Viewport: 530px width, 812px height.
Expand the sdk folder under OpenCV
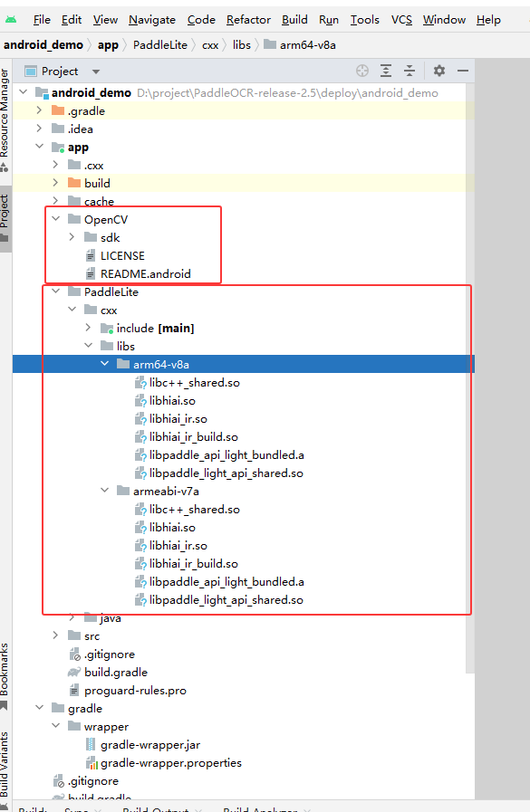[x=72, y=237]
